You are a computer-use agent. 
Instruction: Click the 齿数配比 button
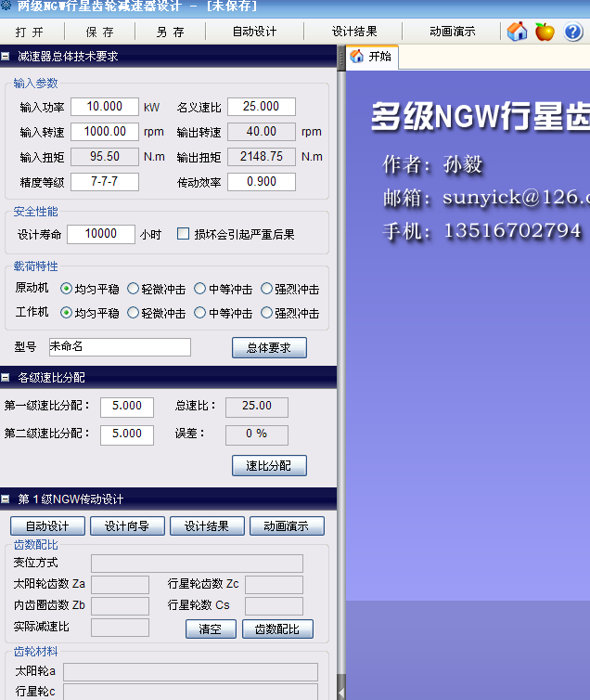point(277,629)
